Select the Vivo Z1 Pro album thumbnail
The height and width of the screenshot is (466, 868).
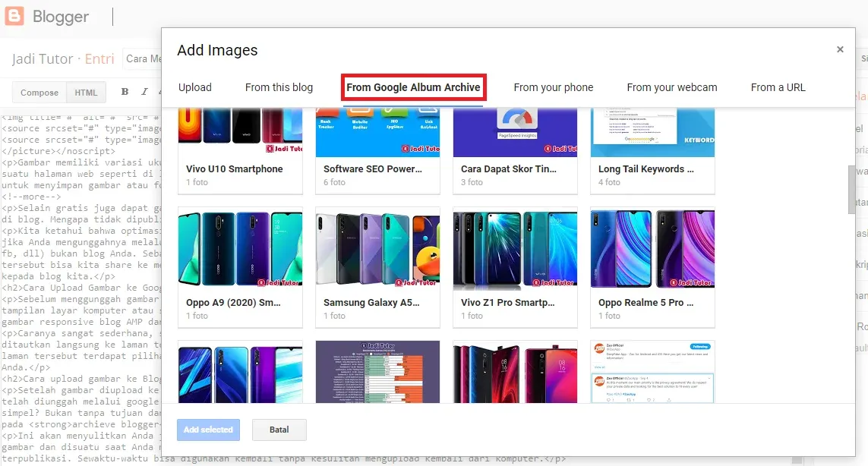[515, 248]
